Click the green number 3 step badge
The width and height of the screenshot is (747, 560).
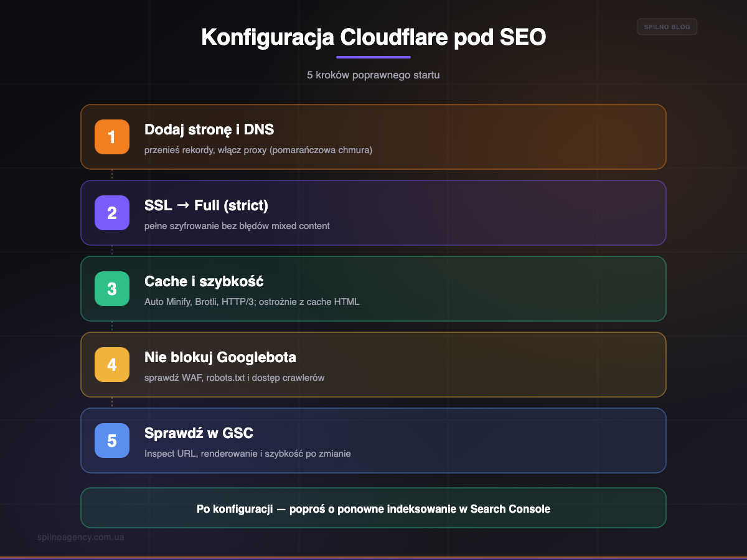(x=112, y=289)
